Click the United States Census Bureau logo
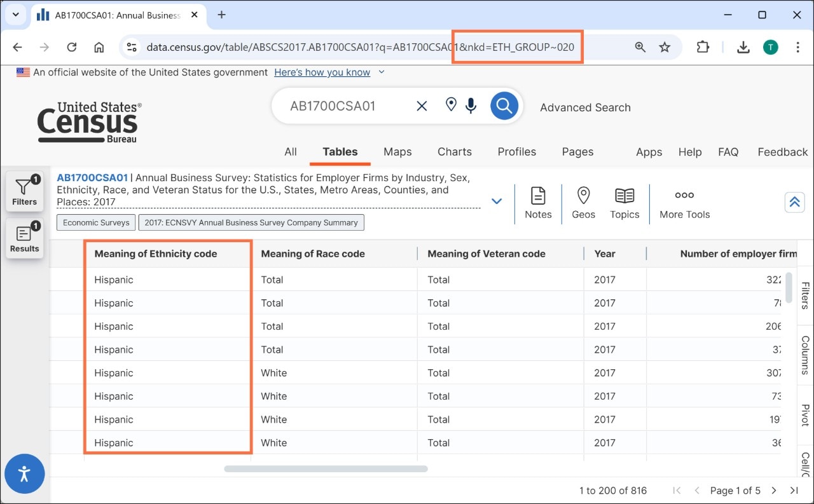This screenshot has width=814, height=504. point(89,122)
